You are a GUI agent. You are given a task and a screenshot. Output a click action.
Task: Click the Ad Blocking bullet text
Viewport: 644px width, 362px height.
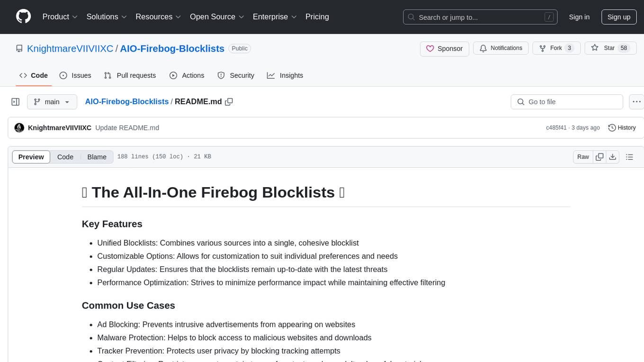(x=226, y=325)
